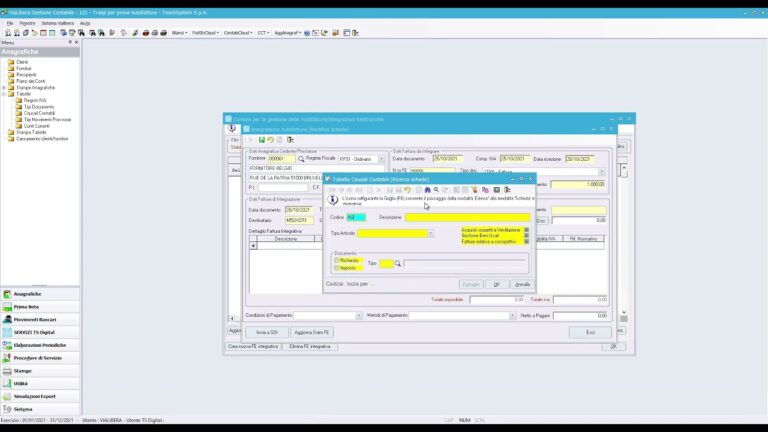
Task: Click the Codice input field
Action: [x=356, y=217]
